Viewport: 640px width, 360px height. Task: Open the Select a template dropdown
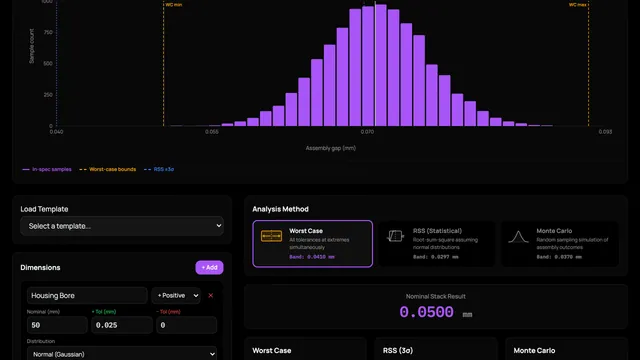122,226
